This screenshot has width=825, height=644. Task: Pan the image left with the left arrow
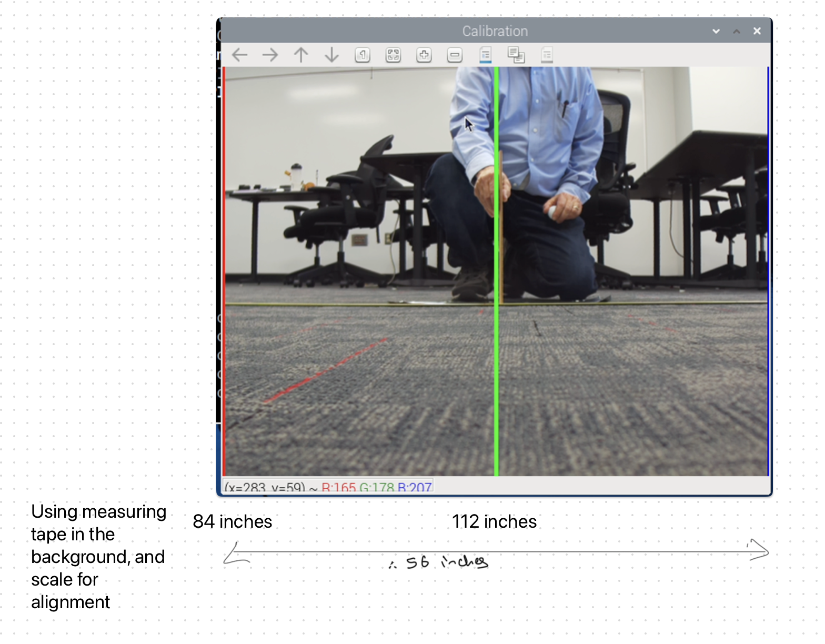(240, 55)
